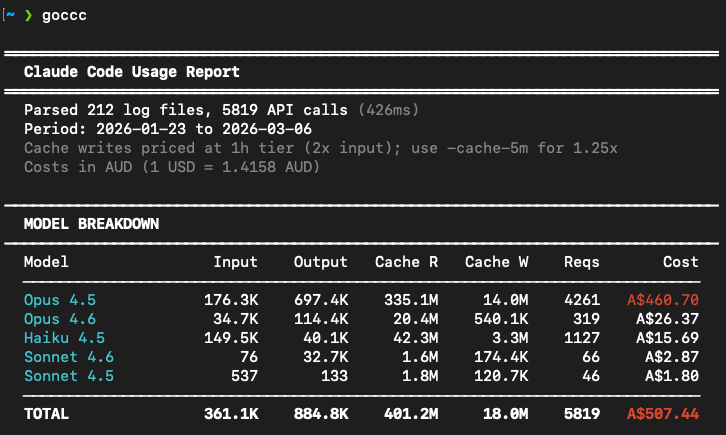Select the Opus 4.6 model row label
Screen dimensions: 726x435
click(60, 319)
